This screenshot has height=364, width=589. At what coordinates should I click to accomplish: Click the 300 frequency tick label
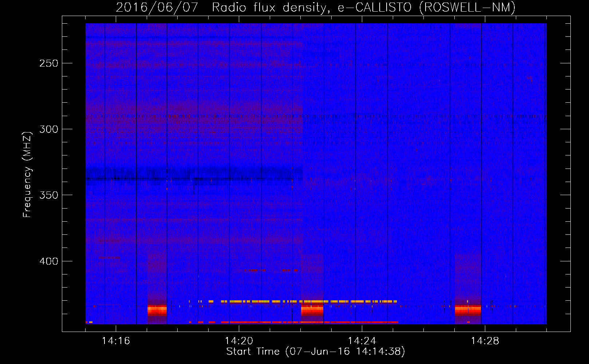pos(49,129)
